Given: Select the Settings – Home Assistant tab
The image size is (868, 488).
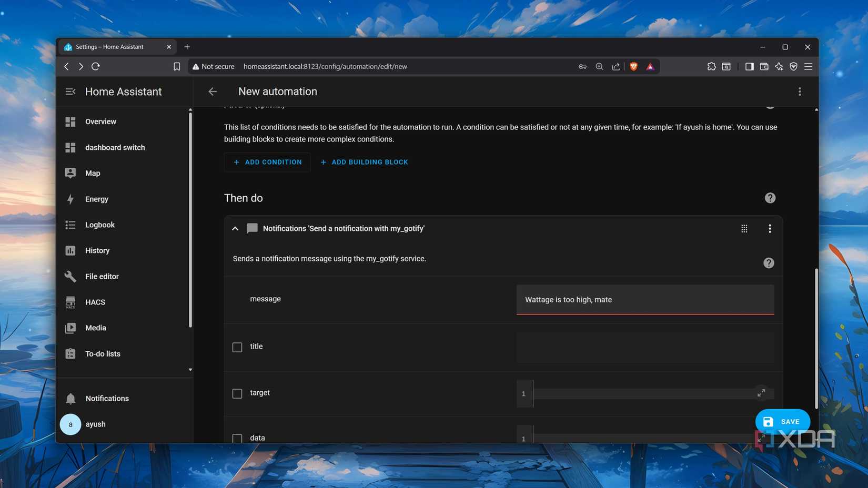Looking at the screenshot, I should point(118,47).
